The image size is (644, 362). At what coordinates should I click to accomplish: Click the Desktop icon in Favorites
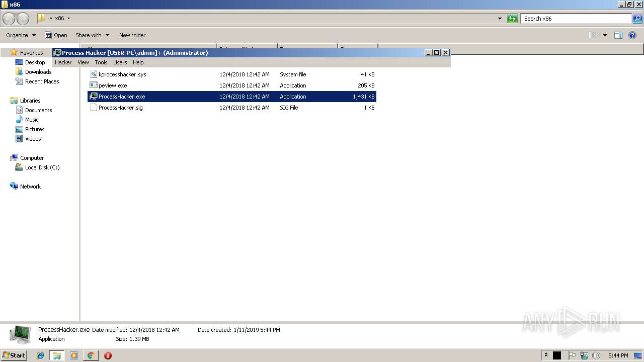click(19, 62)
